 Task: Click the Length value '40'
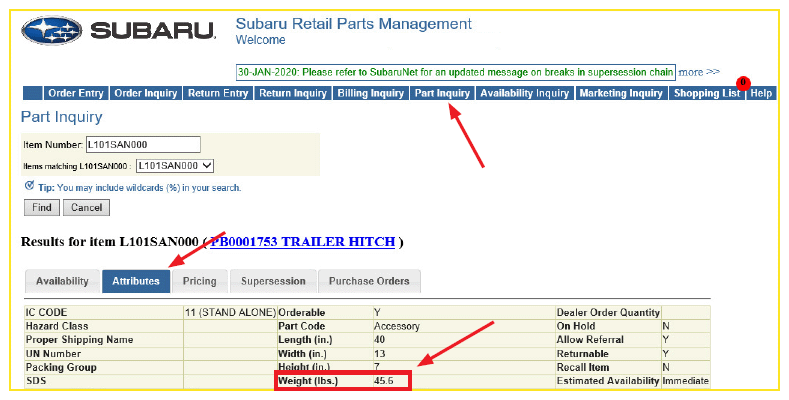tap(379, 340)
